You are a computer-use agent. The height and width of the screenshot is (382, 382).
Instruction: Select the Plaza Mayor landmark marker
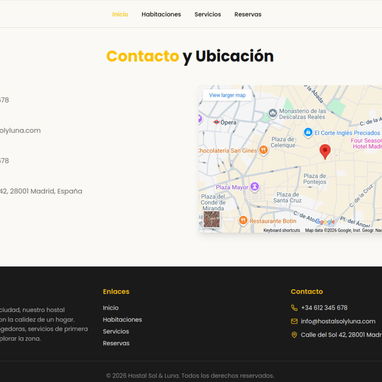pyautogui.click(x=255, y=187)
